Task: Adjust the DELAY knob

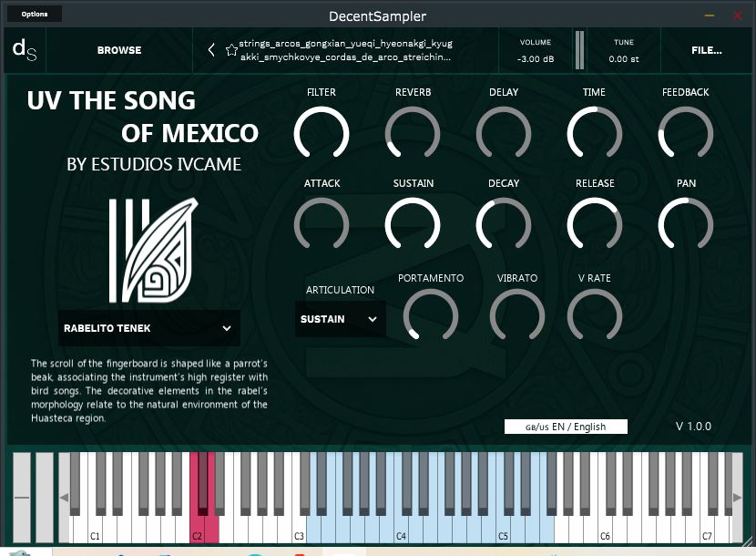Action: tap(504, 134)
